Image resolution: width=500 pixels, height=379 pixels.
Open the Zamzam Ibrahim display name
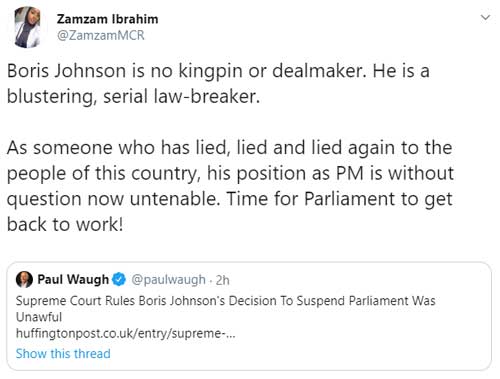coord(107,19)
